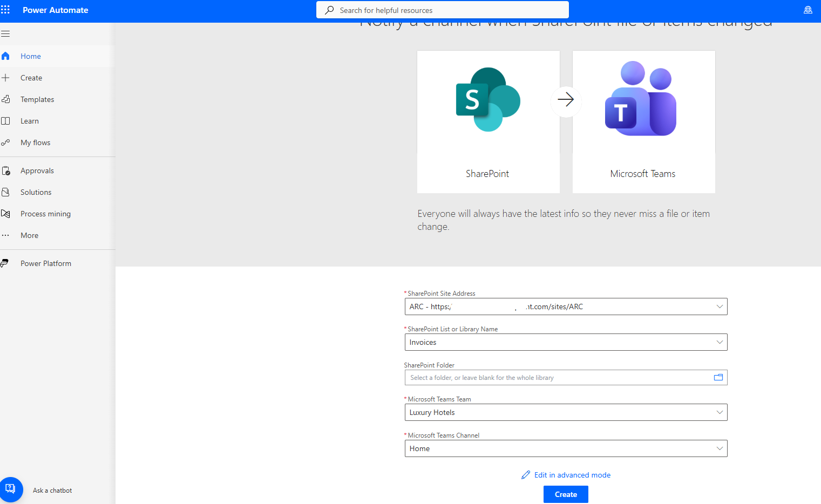This screenshot has width=821, height=504.
Task: Click the pencil icon beside advanced mode
Action: (526, 475)
